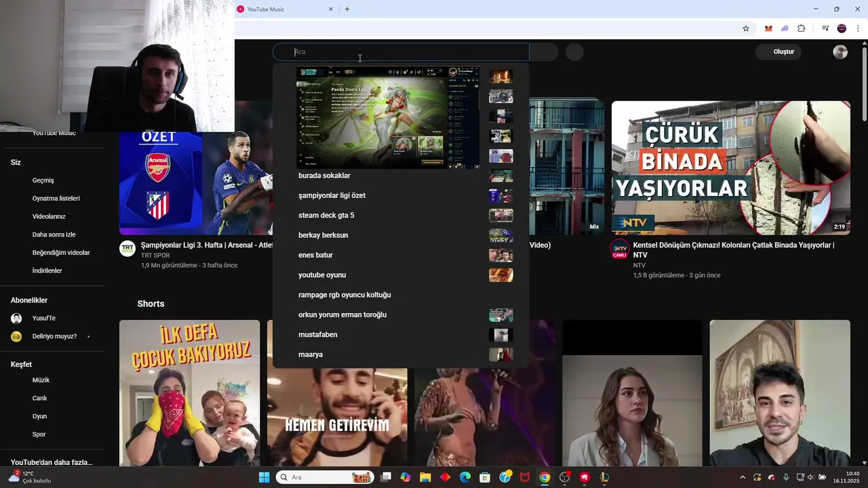
Task: Open Microsoft Edge from the taskbar
Action: [465, 477]
